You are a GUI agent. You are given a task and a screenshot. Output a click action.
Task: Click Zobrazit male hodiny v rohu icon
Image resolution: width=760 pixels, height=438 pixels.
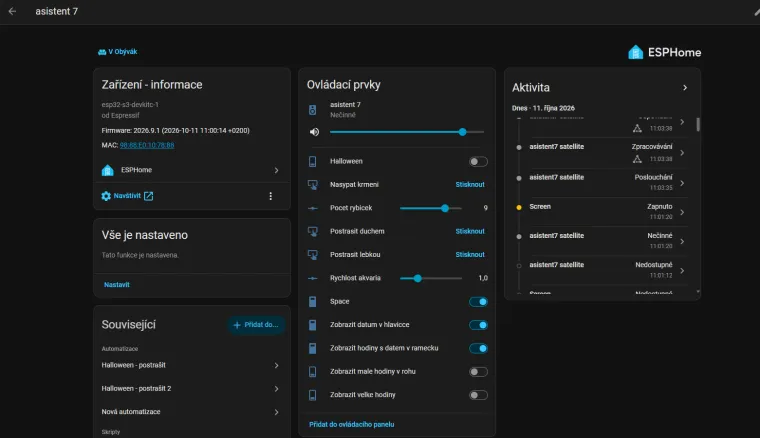pos(313,372)
